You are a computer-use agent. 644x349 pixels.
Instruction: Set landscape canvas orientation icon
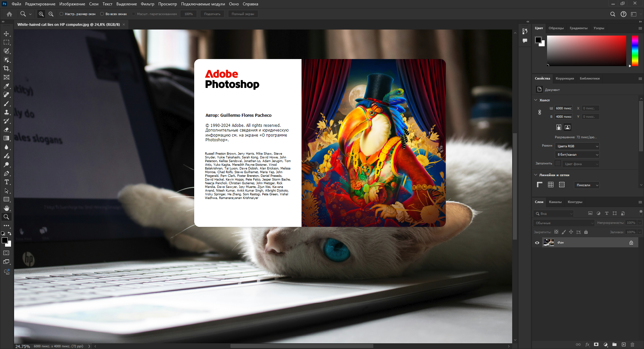pyautogui.click(x=568, y=127)
